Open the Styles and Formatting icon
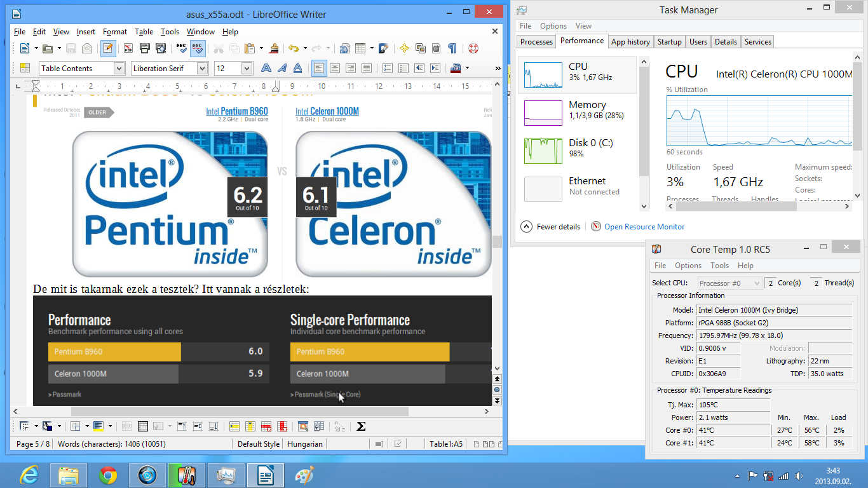This screenshot has height=488, width=868. click(x=25, y=68)
